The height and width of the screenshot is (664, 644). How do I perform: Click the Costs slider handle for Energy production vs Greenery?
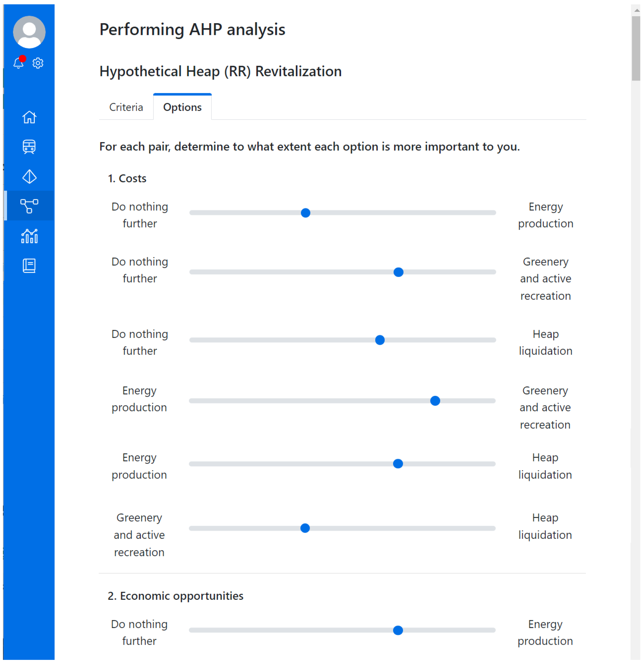click(x=435, y=401)
